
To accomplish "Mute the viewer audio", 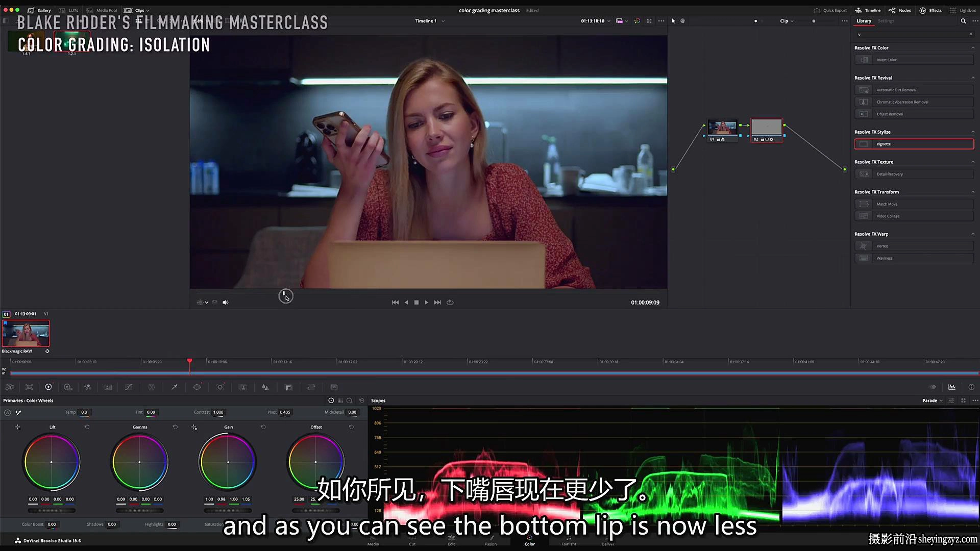I will (x=226, y=303).
